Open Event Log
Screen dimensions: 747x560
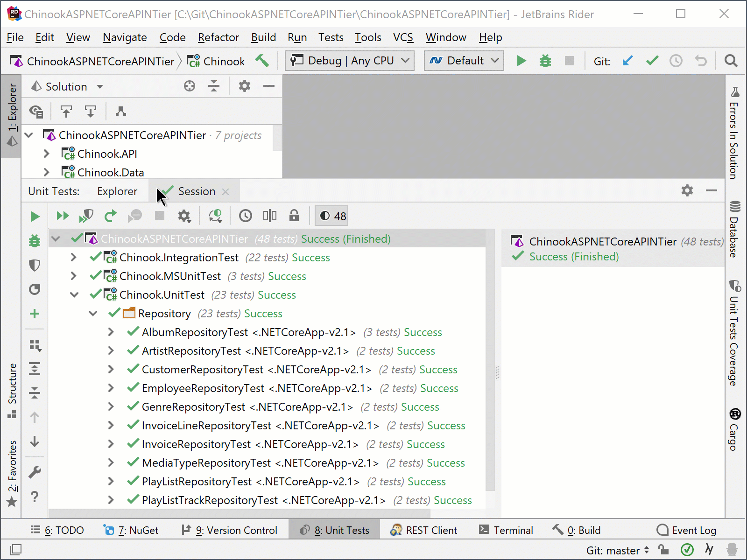686,530
